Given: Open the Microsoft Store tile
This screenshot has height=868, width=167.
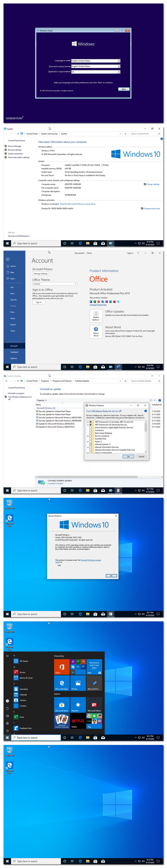Looking at the screenshot, I should (62, 705).
